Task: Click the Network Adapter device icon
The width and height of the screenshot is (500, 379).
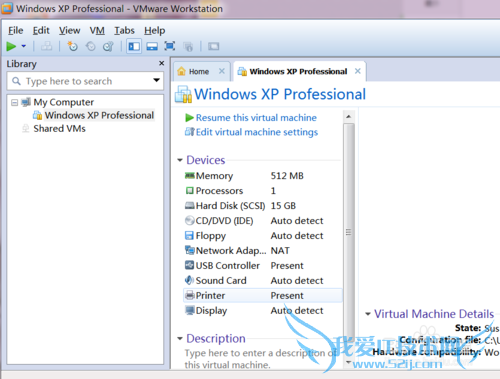Action: tap(190, 250)
